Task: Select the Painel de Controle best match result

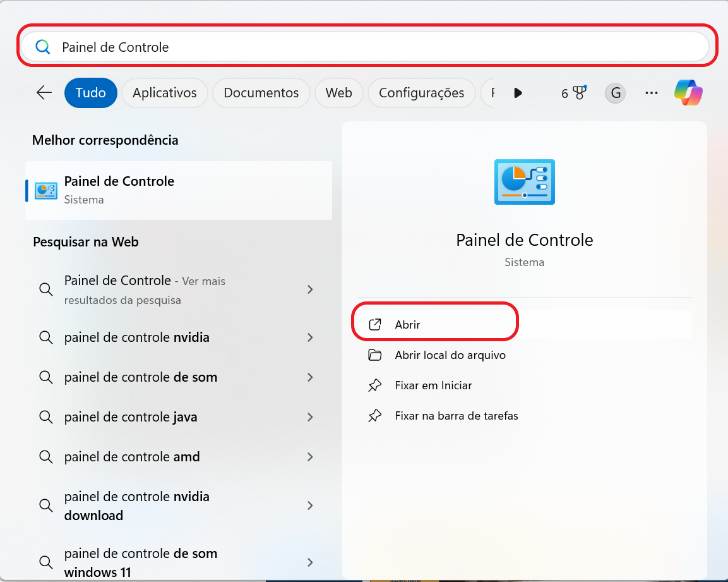Action: point(179,190)
